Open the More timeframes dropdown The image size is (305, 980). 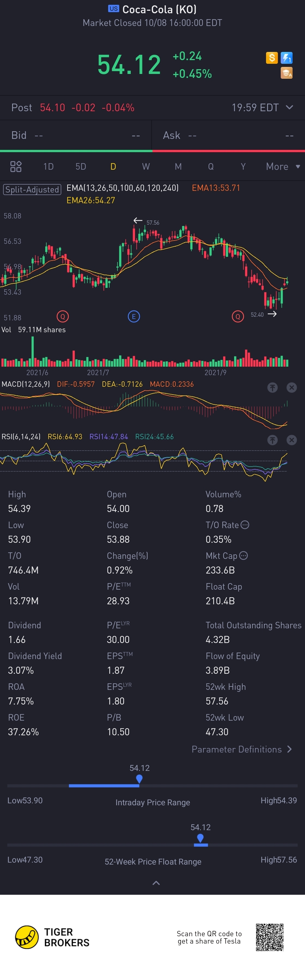(x=283, y=166)
